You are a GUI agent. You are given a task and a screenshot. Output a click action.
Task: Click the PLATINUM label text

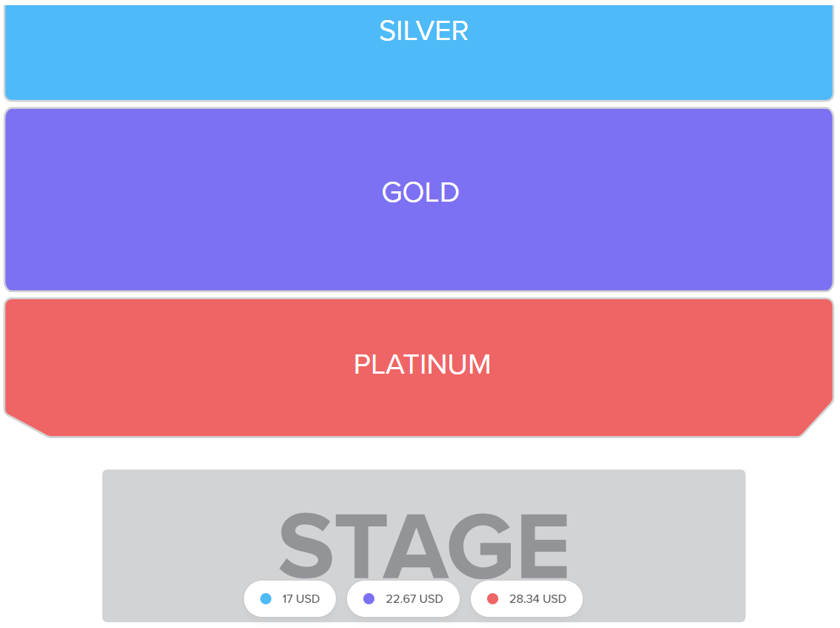coord(422,365)
